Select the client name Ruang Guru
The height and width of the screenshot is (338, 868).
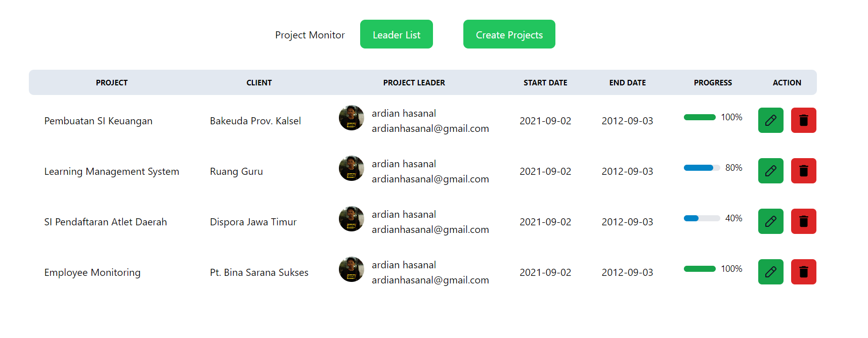click(x=236, y=171)
